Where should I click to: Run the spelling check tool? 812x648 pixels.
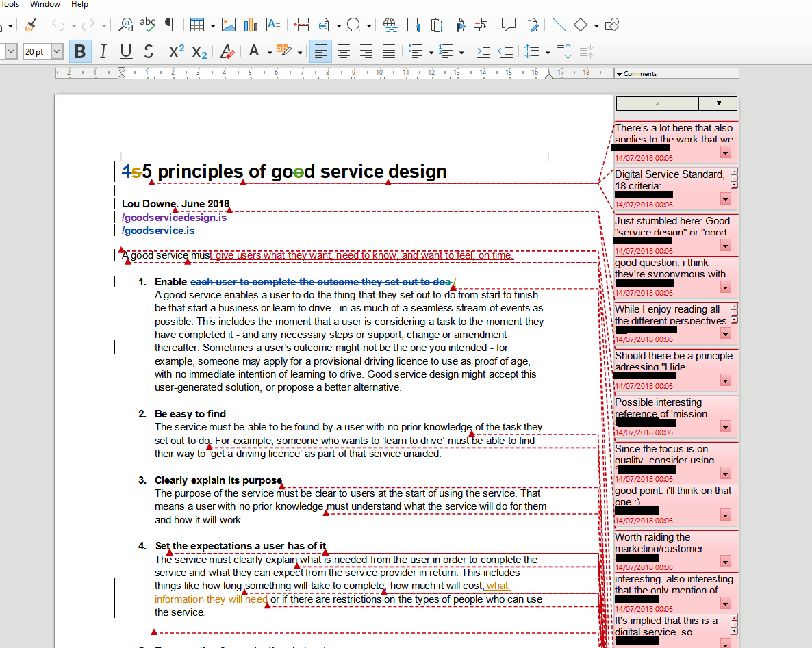coord(147,25)
